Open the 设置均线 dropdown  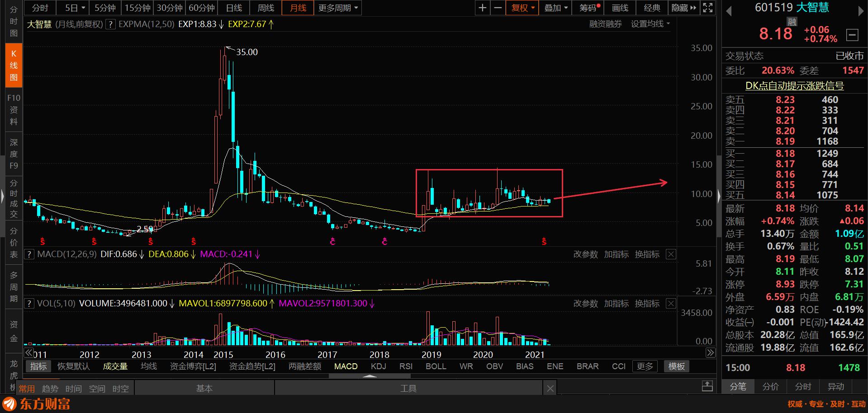pos(650,24)
